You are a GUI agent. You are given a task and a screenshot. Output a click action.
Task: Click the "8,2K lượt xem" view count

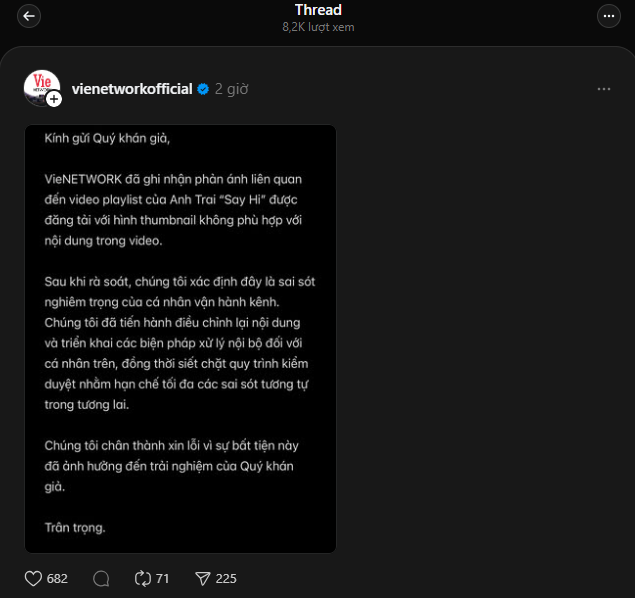[x=318, y=27]
